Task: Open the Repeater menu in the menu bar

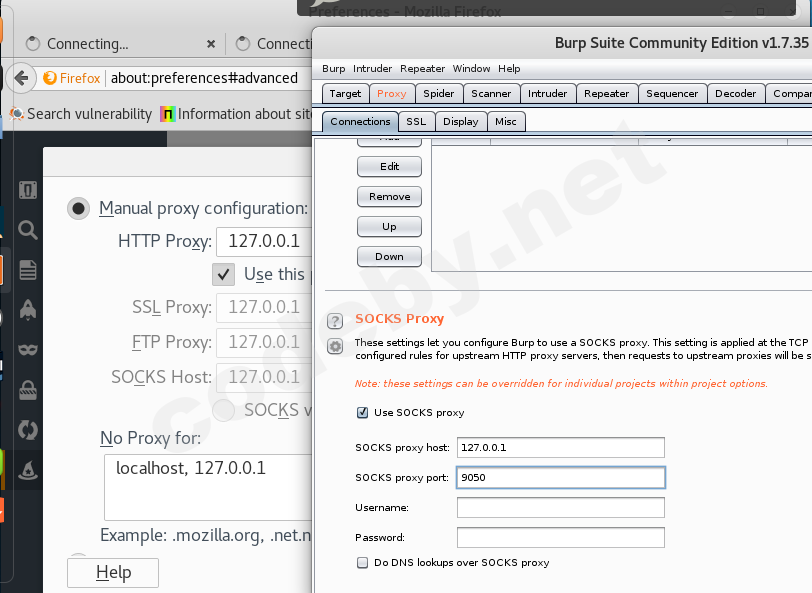Action: pyautogui.click(x=423, y=69)
